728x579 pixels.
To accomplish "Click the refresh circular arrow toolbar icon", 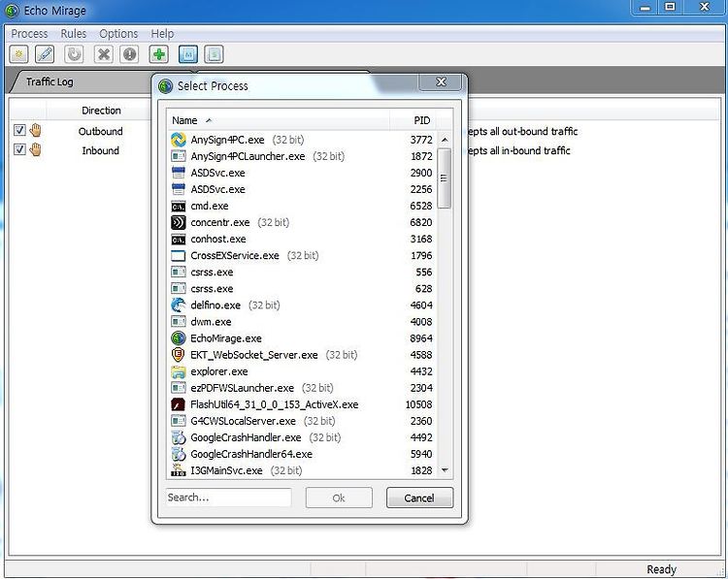I will tap(74, 54).
